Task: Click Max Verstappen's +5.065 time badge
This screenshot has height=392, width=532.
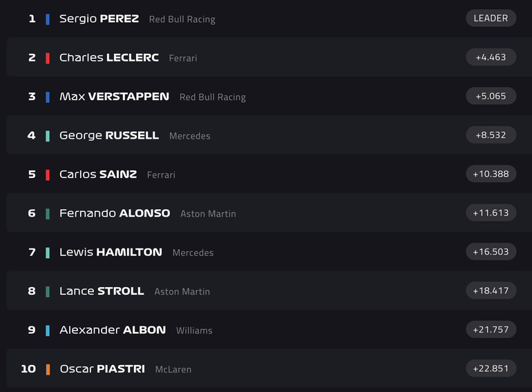Action: pyautogui.click(x=491, y=96)
